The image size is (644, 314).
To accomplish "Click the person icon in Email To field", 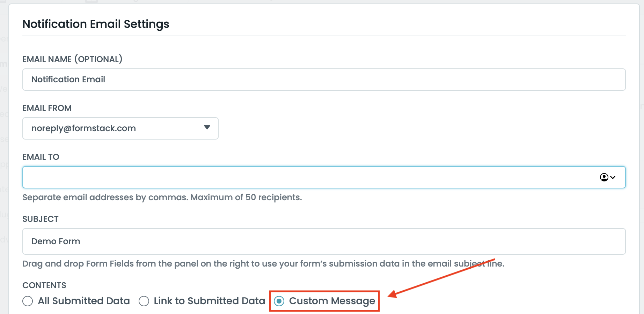I will (x=604, y=177).
